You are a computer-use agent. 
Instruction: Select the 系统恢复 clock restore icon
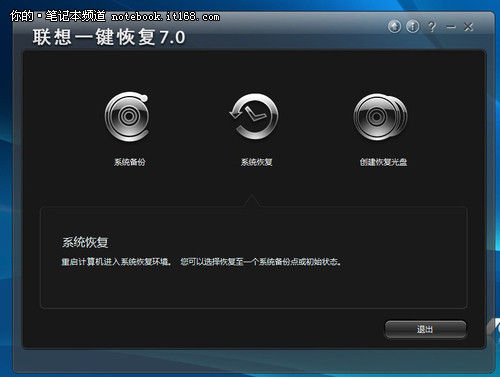254,116
